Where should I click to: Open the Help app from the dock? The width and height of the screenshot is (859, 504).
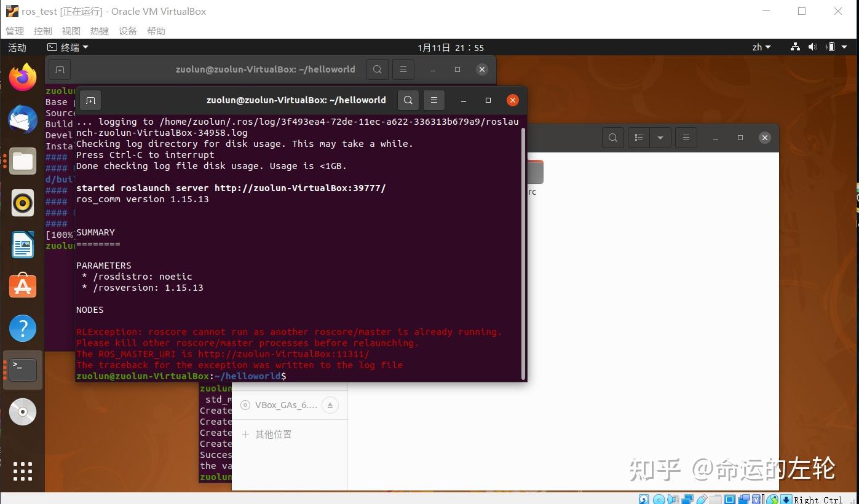(23, 328)
